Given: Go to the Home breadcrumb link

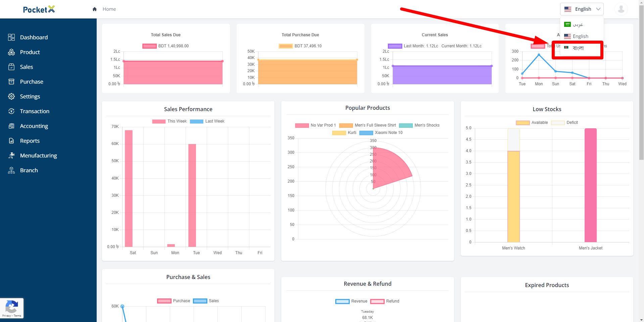Looking at the screenshot, I should [x=109, y=9].
